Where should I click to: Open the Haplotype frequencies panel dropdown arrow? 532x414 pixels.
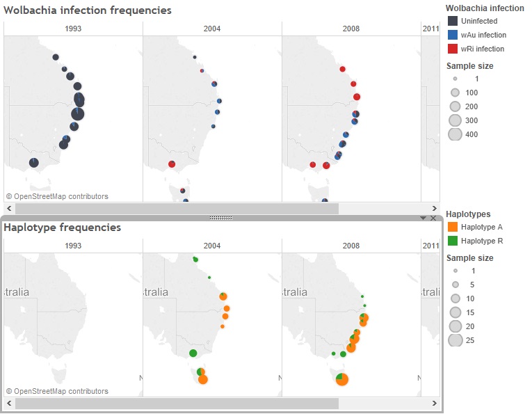pyautogui.click(x=423, y=218)
